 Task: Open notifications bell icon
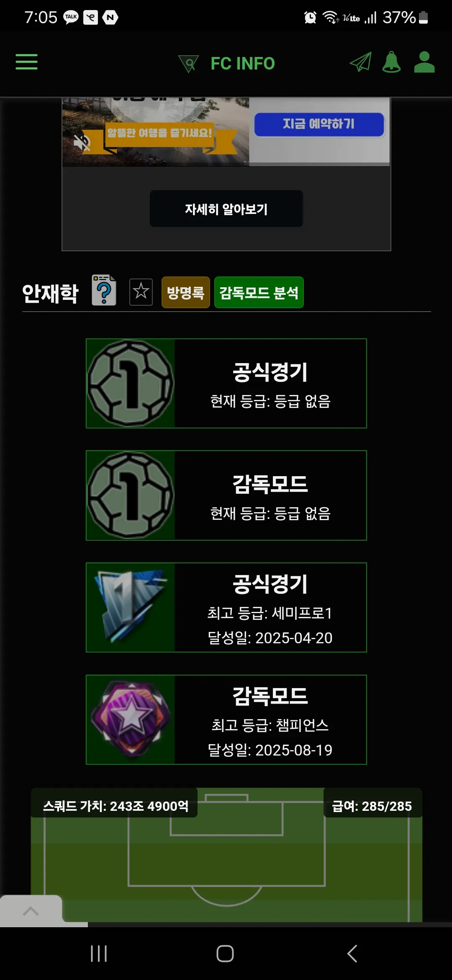[392, 62]
